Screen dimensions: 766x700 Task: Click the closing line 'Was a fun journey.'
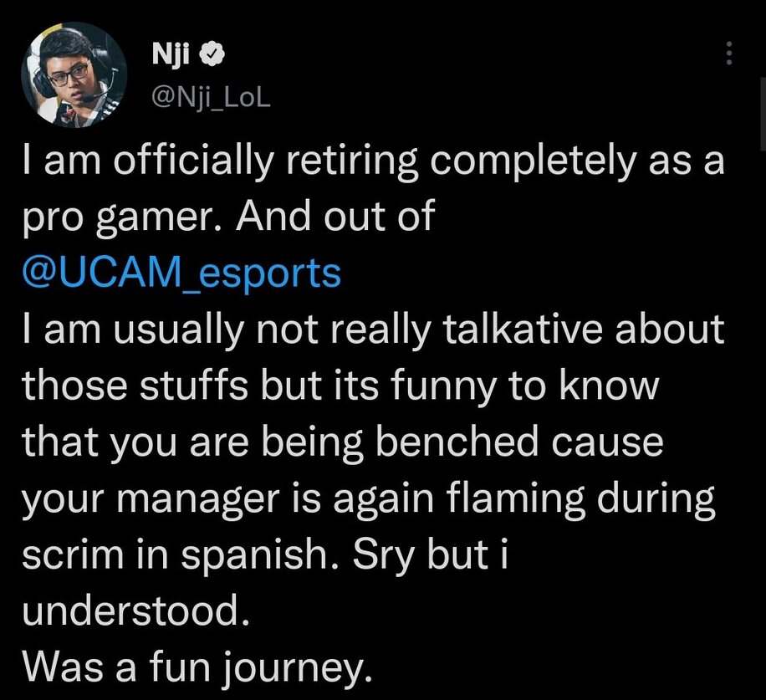(x=197, y=667)
